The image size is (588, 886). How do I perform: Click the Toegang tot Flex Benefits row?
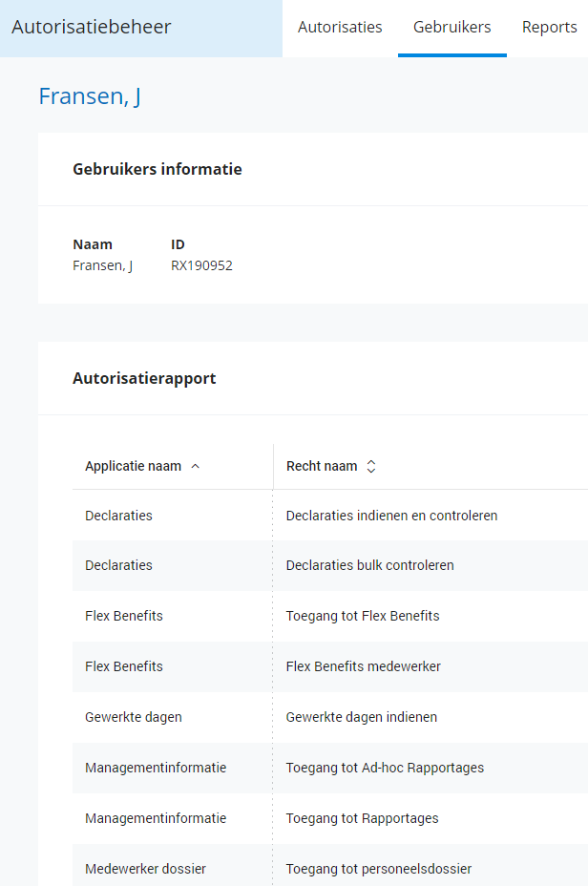tap(363, 616)
